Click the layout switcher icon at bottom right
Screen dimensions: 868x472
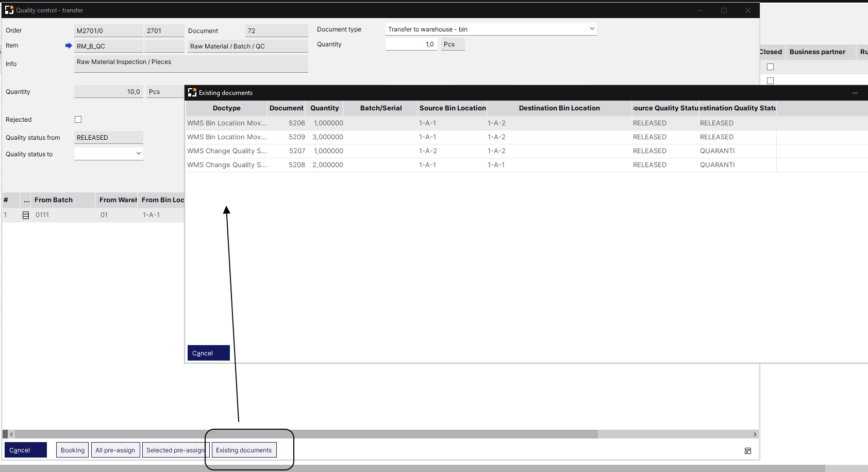748,450
